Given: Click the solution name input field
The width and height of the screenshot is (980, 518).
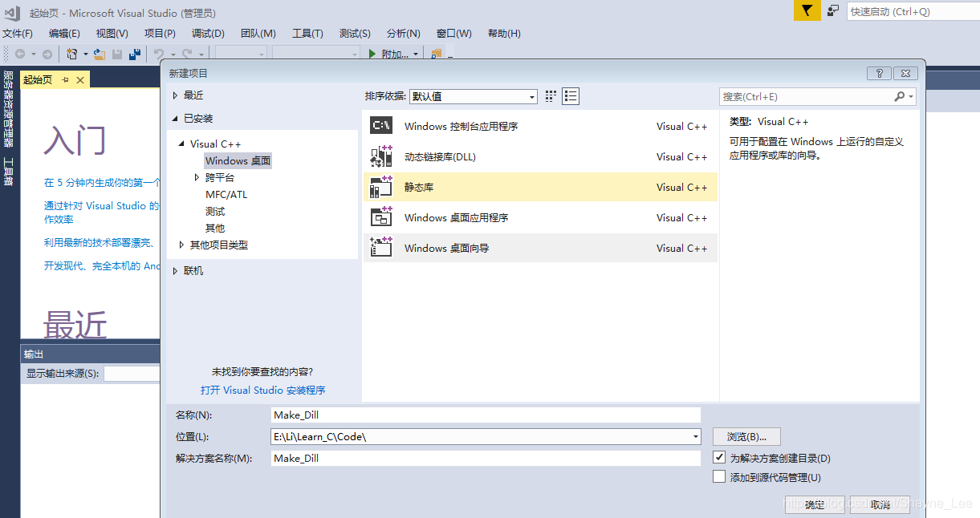Looking at the screenshot, I should click(x=486, y=458).
